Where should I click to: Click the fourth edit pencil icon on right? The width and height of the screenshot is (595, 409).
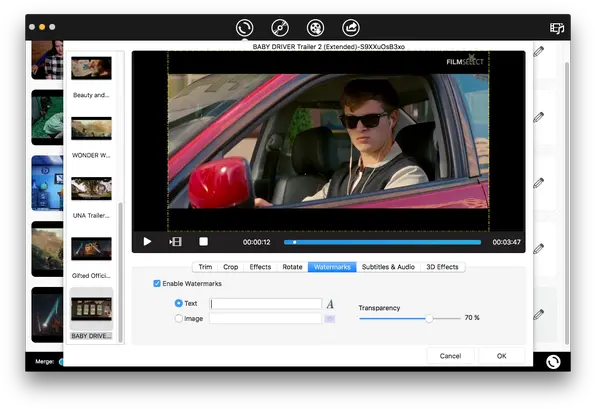pyautogui.click(x=538, y=249)
